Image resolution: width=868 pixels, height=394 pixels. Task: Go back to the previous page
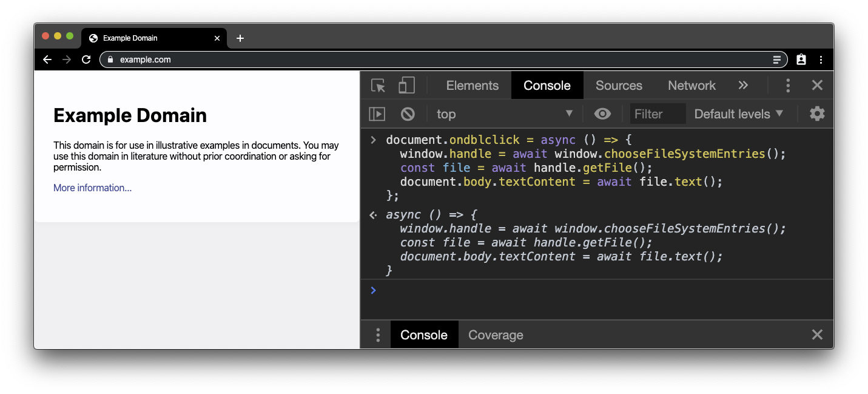click(47, 59)
